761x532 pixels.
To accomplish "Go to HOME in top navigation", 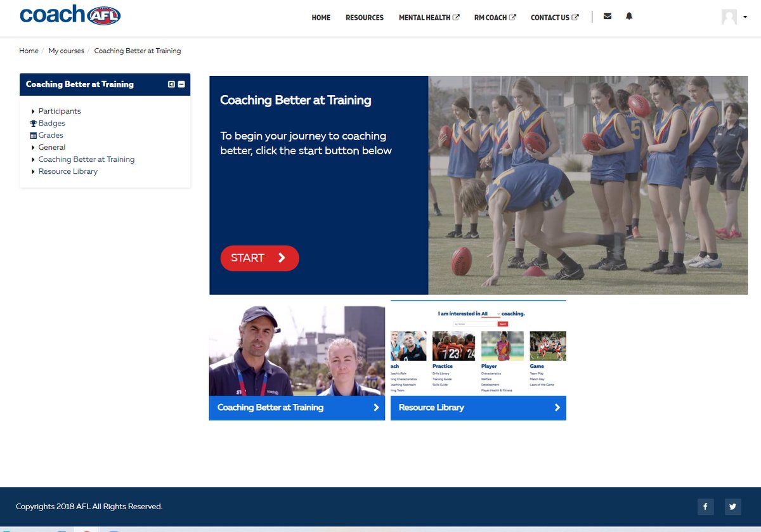I will pyautogui.click(x=321, y=18).
